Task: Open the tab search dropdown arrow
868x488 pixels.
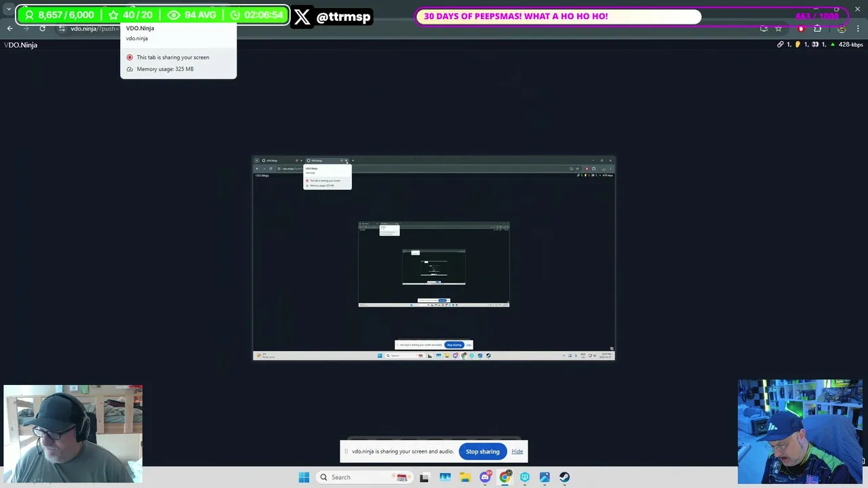Action: point(8,9)
